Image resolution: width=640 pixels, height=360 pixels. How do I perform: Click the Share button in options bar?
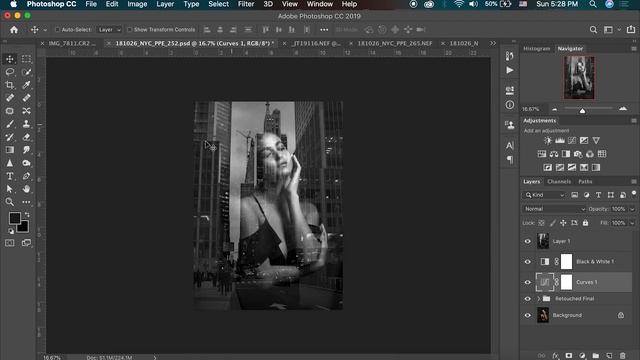coord(631,29)
